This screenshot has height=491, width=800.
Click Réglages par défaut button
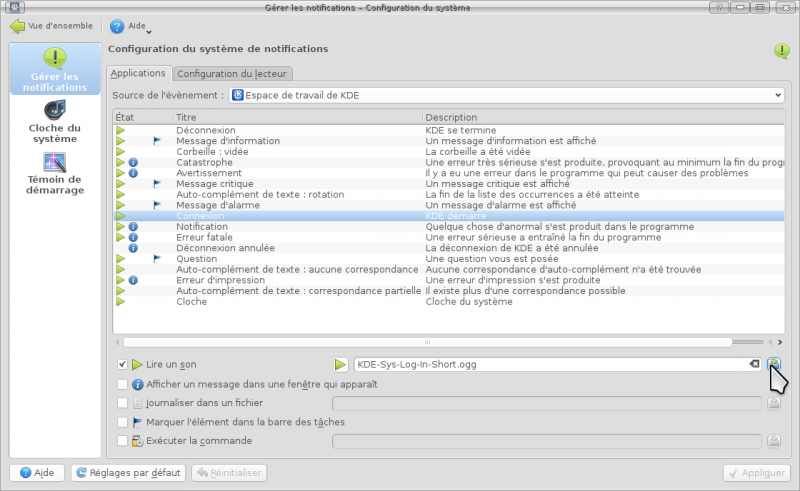click(x=128, y=473)
